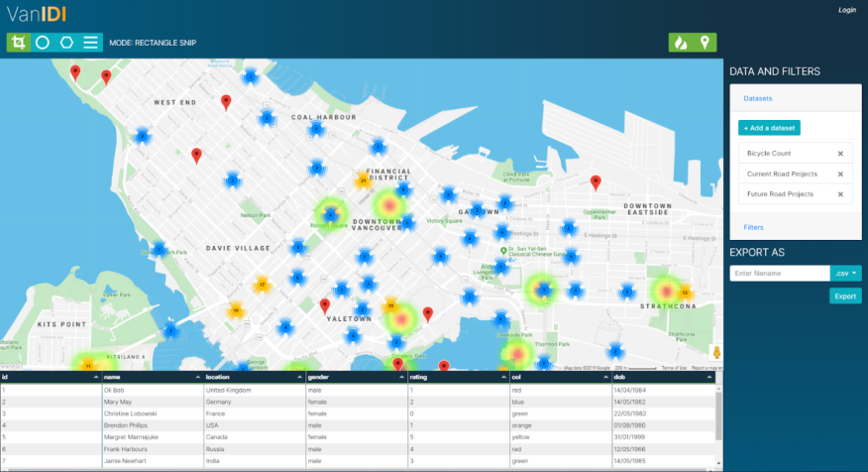Select Current Road Projects dataset entry

pyautogui.click(x=794, y=174)
